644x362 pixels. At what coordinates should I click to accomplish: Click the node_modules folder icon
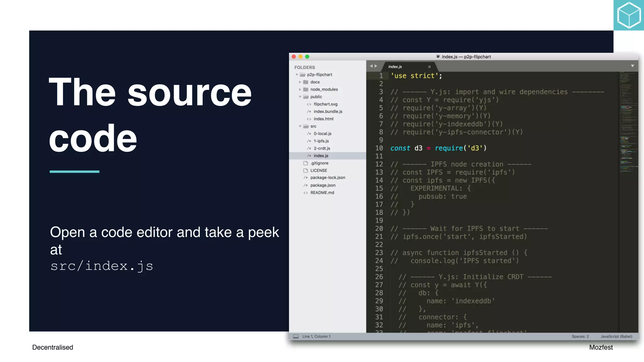click(x=306, y=90)
